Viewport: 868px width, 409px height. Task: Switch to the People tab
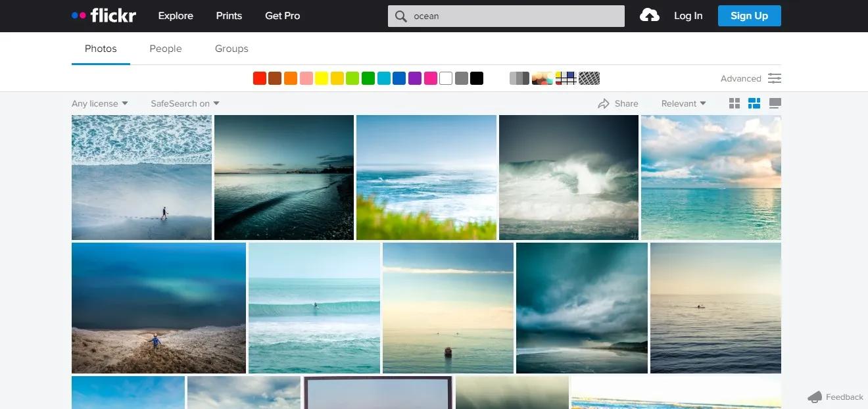[166, 49]
